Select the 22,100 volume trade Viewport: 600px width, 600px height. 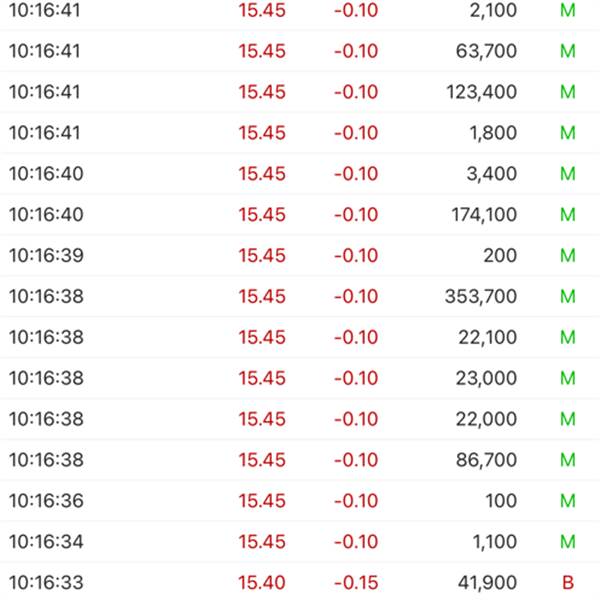tap(300, 337)
